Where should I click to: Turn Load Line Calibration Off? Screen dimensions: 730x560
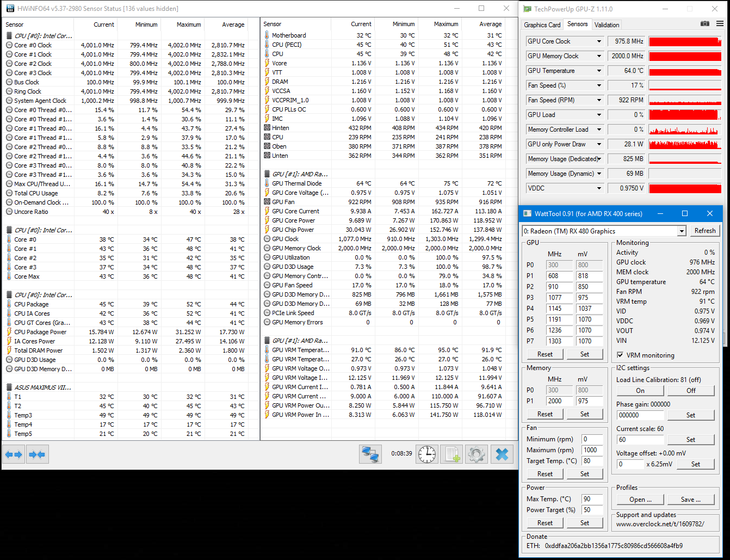pyautogui.click(x=691, y=391)
